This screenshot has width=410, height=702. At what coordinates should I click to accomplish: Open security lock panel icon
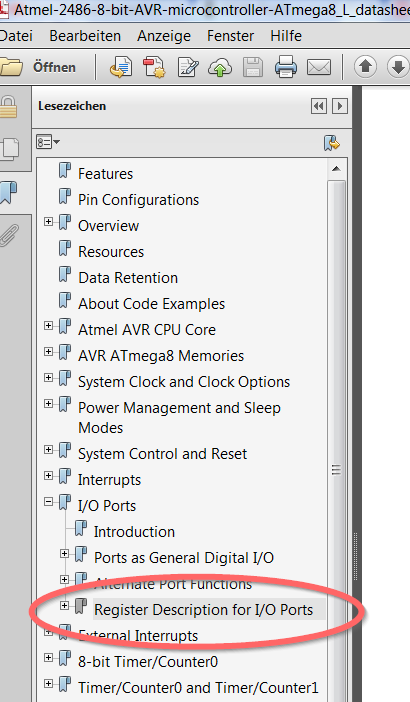[8, 107]
